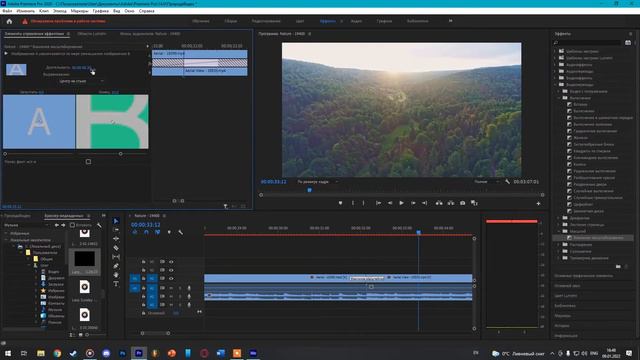Click Add Marker in Program monitor
Viewport: 640px width, 360px height.
point(340,203)
